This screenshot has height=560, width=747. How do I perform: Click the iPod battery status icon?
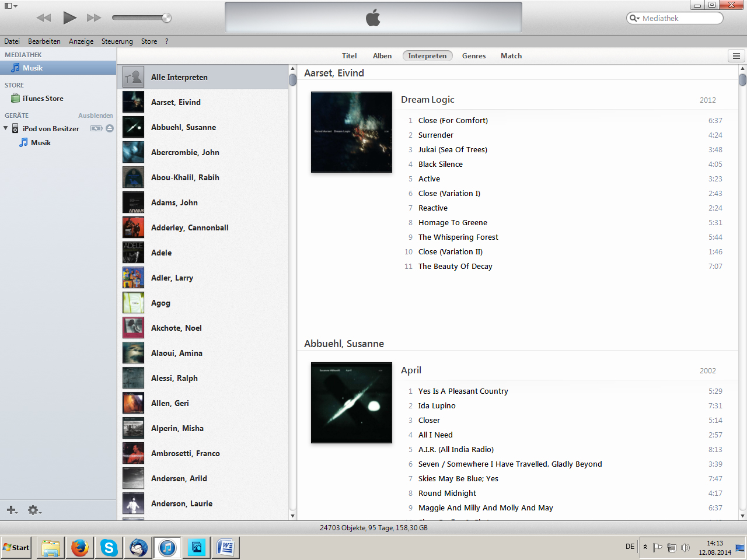96,128
